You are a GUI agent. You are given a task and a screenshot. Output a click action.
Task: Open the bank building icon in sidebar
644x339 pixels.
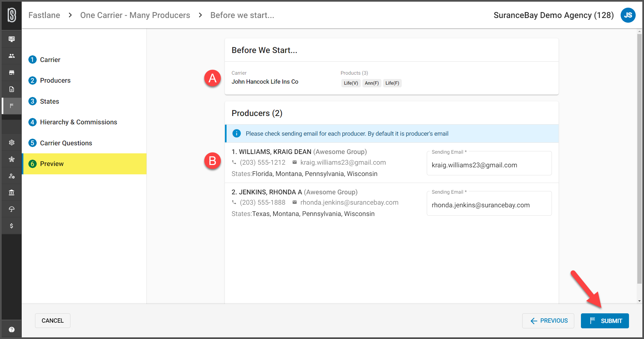[x=12, y=192]
